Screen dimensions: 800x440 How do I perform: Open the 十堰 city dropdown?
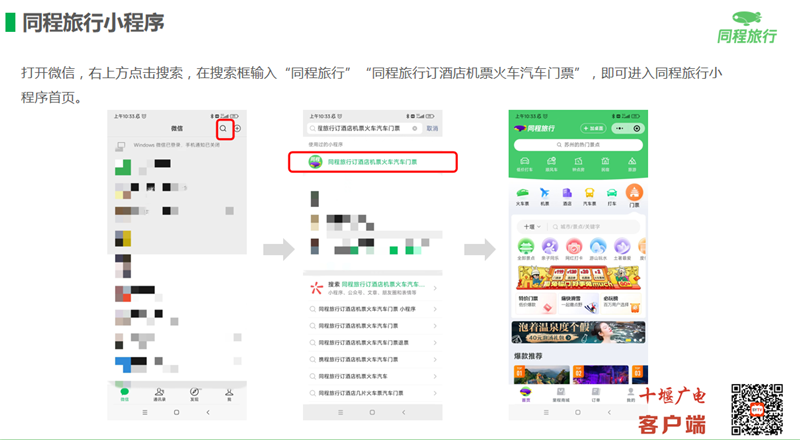coord(532,227)
